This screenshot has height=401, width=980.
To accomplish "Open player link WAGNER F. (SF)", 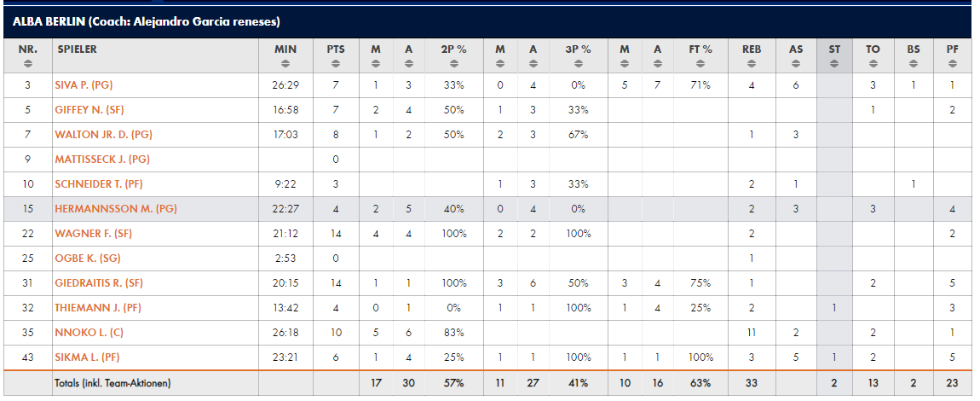I will (x=93, y=234).
